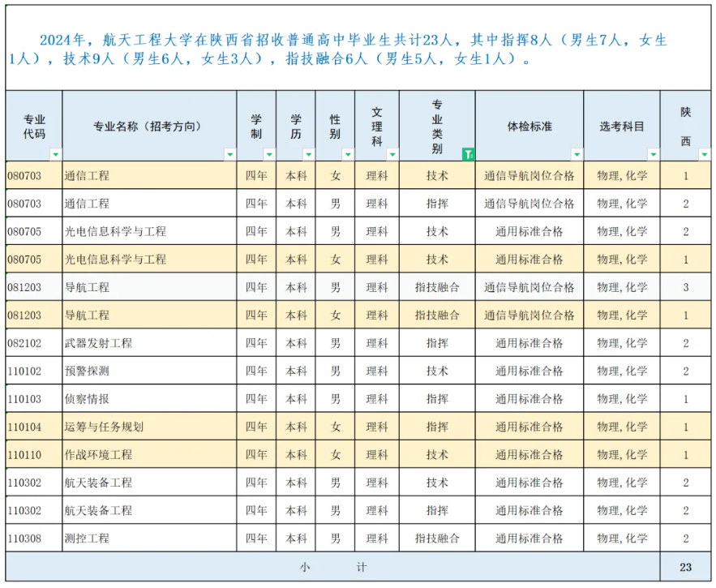Select the 110102 code cell
Screen dimensions: 716x588
[34, 371]
